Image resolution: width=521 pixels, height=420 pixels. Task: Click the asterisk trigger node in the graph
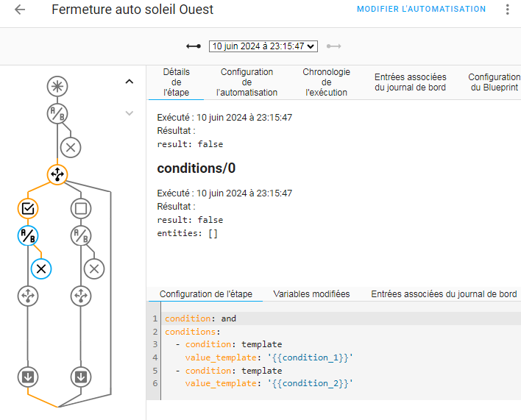(x=57, y=86)
